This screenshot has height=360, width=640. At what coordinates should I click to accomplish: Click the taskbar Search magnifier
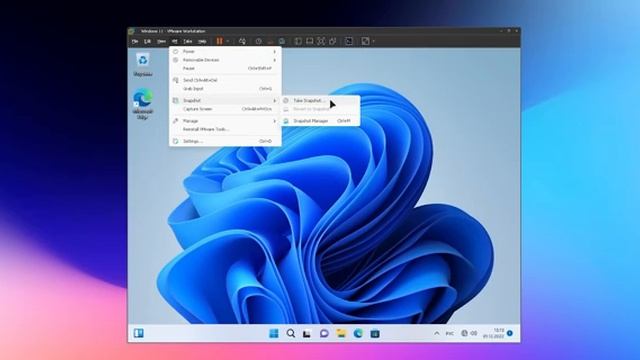pyautogui.click(x=291, y=333)
